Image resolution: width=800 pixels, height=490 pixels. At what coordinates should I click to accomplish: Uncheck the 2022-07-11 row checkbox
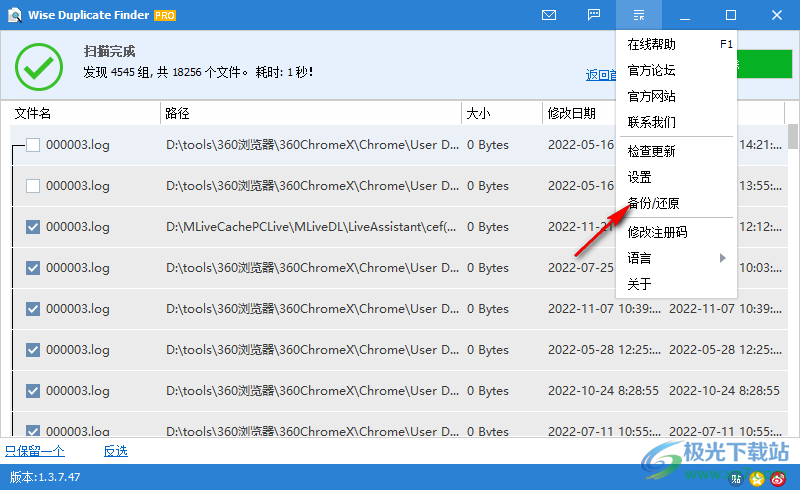point(33,431)
